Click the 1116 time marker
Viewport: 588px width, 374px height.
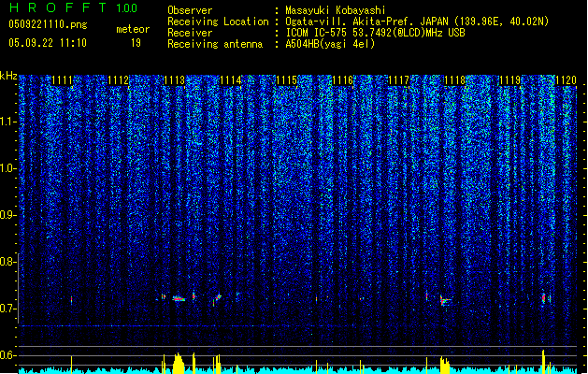(x=343, y=80)
